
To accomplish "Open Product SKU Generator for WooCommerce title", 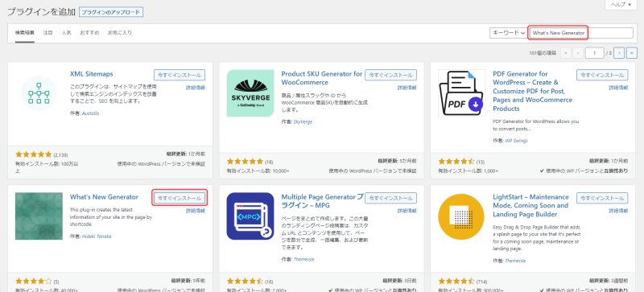I will coord(322,79).
